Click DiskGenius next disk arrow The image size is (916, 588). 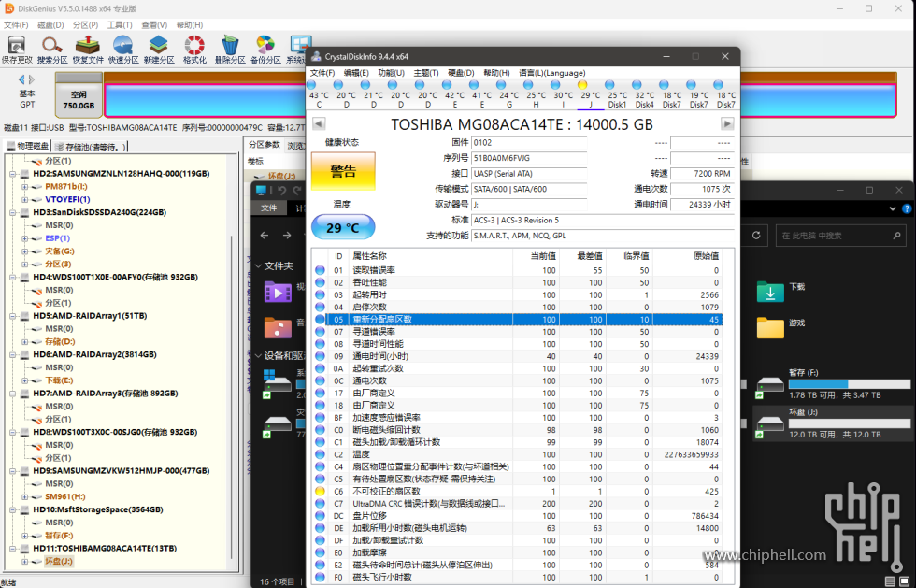click(32, 79)
